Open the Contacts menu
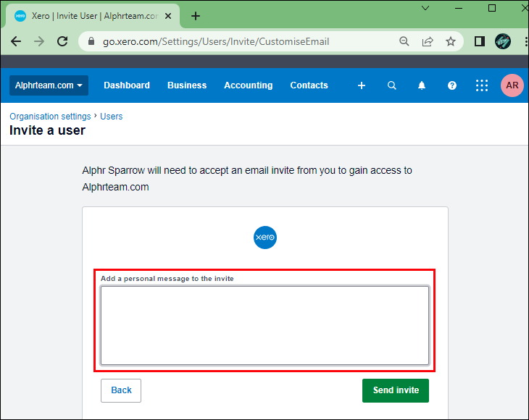This screenshot has width=529, height=420. click(309, 85)
